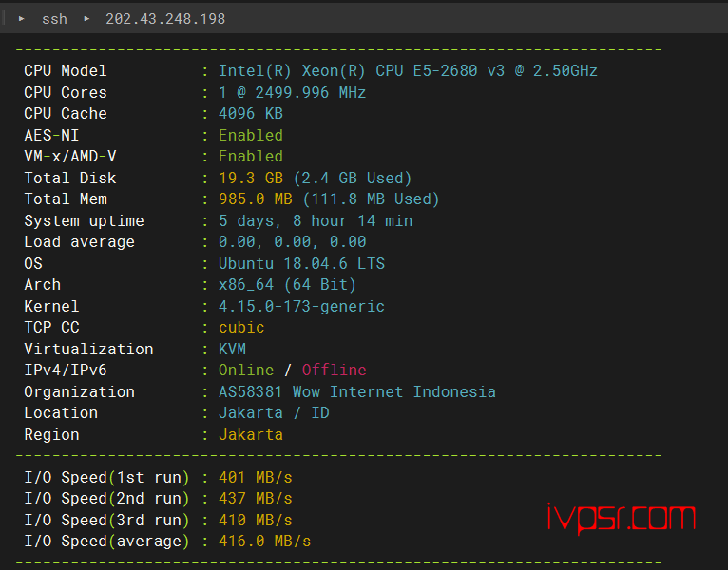Click the Jakarta / ID location value
This screenshot has height=570, width=728.
274,412
